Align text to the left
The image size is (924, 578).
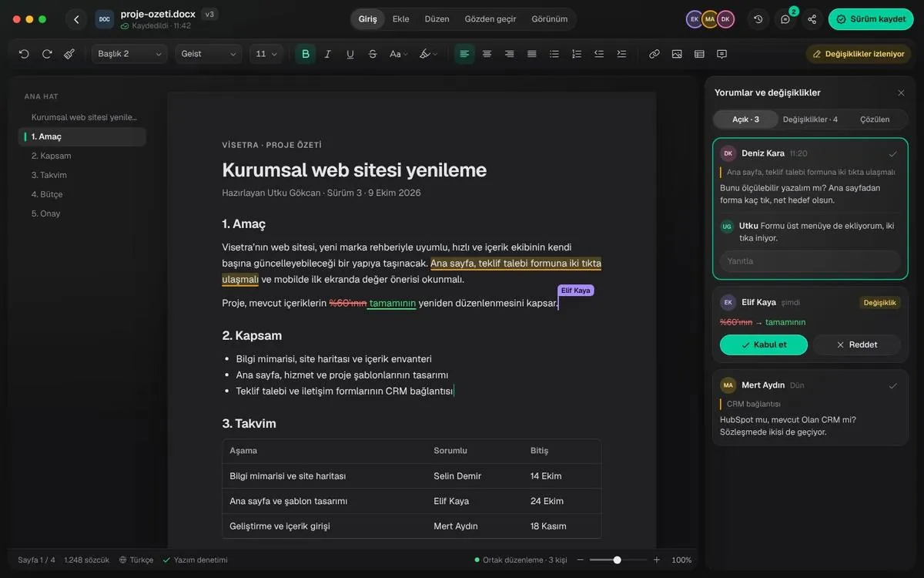point(464,54)
